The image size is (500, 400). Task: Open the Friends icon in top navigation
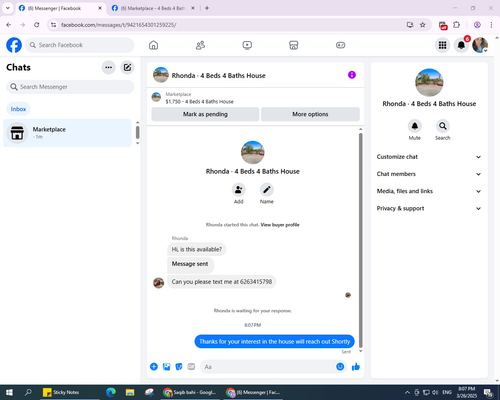(x=200, y=45)
